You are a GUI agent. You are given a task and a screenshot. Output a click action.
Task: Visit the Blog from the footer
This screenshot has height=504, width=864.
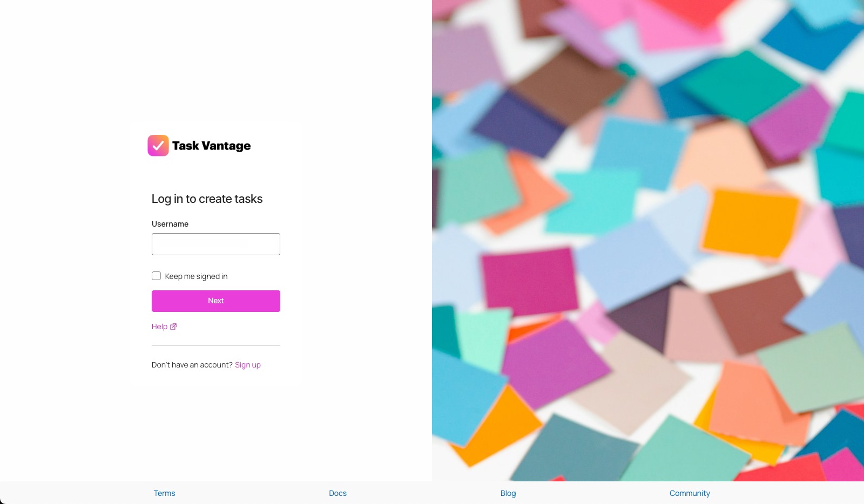coord(508,493)
